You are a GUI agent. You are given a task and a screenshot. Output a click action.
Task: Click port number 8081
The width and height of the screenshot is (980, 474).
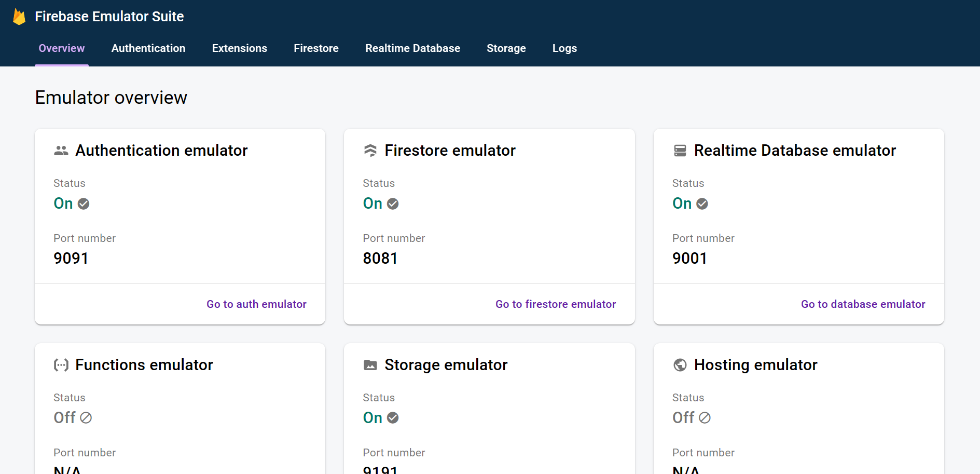coord(380,259)
